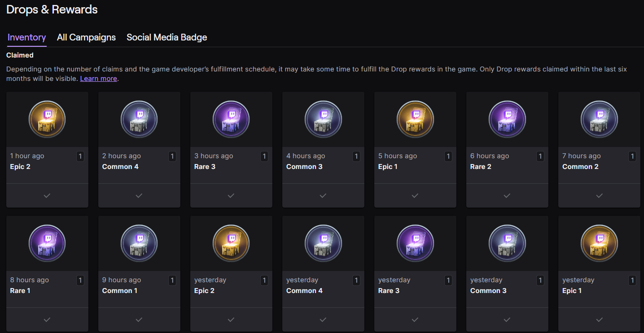
Task: Click the quantity badge next to 3 hours ago
Action: pyautogui.click(x=264, y=156)
